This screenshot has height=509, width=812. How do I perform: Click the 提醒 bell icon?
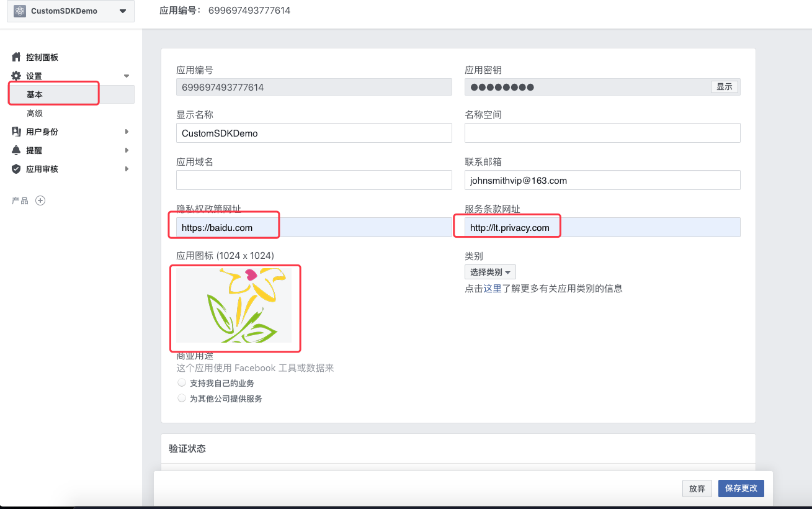click(15, 150)
